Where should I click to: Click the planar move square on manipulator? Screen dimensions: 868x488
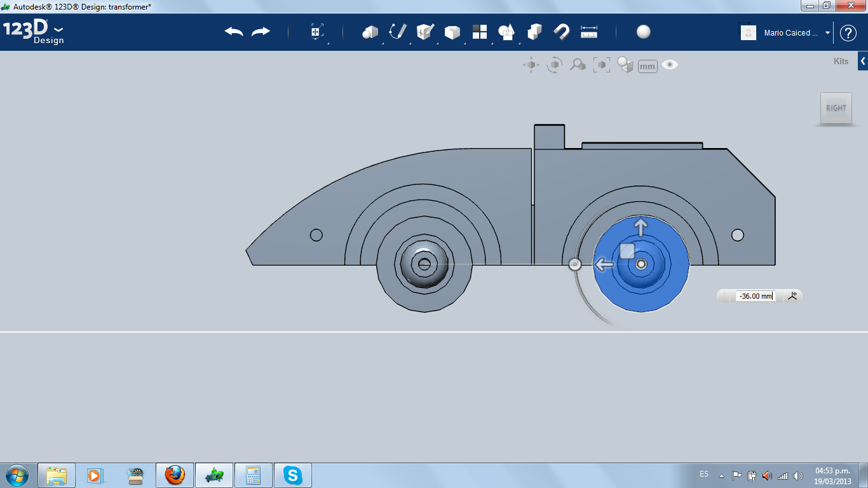(627, 250)
